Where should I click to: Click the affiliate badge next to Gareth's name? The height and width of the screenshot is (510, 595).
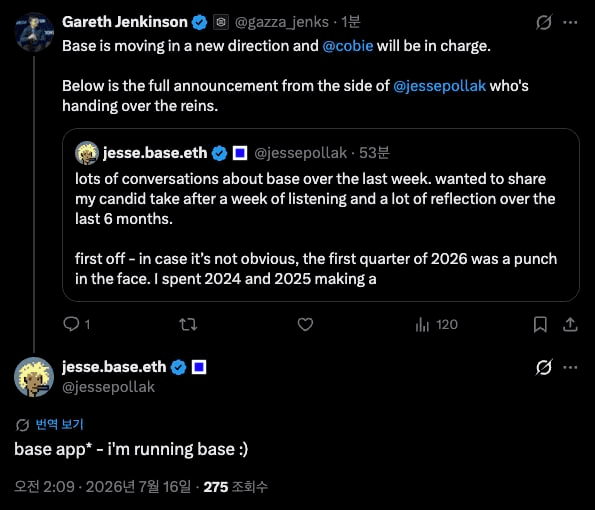coord(221,22)
